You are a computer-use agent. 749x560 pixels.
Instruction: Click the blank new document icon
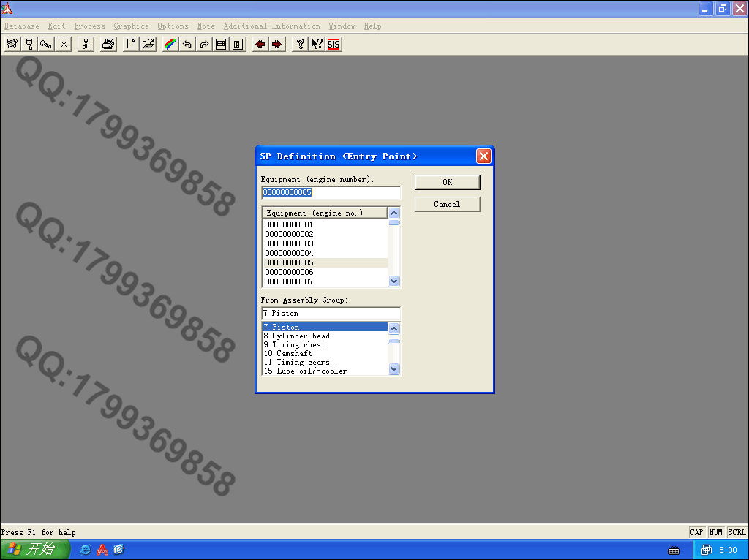tap(131, 44)
